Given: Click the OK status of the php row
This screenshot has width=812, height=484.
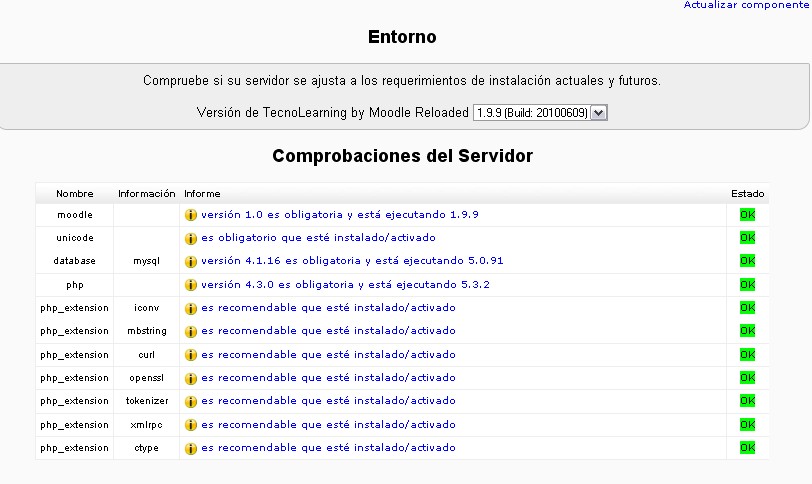Looking at the screenshot, I should (747, 285).
